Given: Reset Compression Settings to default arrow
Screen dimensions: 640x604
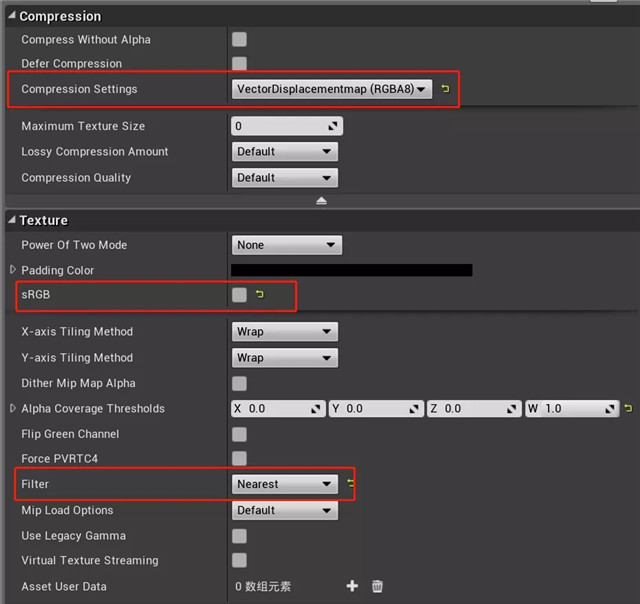Looking at the screenshot, I should tap(446, 89).
